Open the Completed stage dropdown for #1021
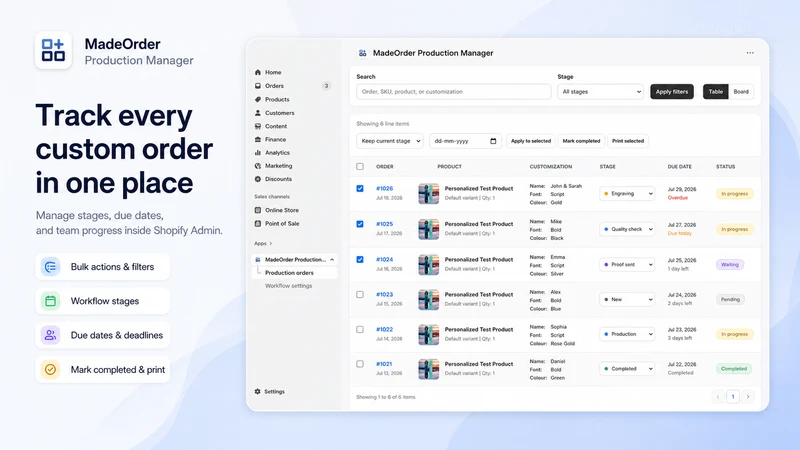Screen dimensions: 800x450 coord(627,368)
